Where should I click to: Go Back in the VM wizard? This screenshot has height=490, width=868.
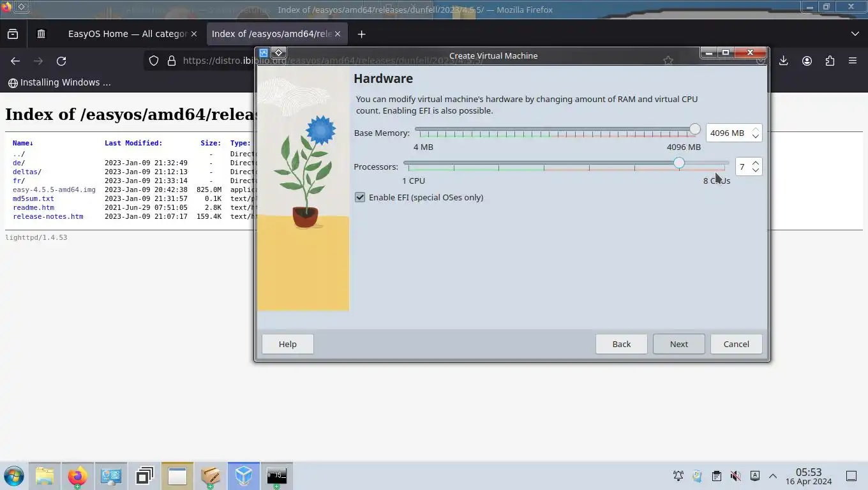click(622, 344)
